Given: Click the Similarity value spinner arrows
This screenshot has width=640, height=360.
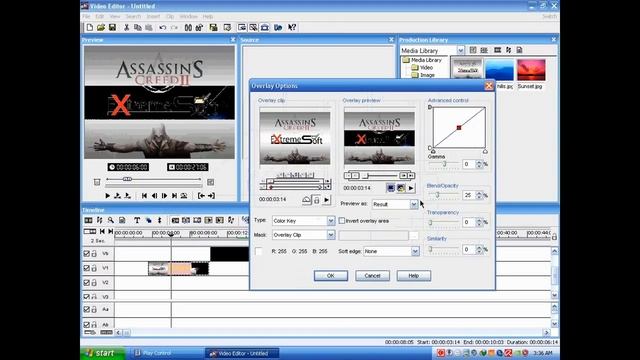Looking at the screenshot, I should click(479, 249).
